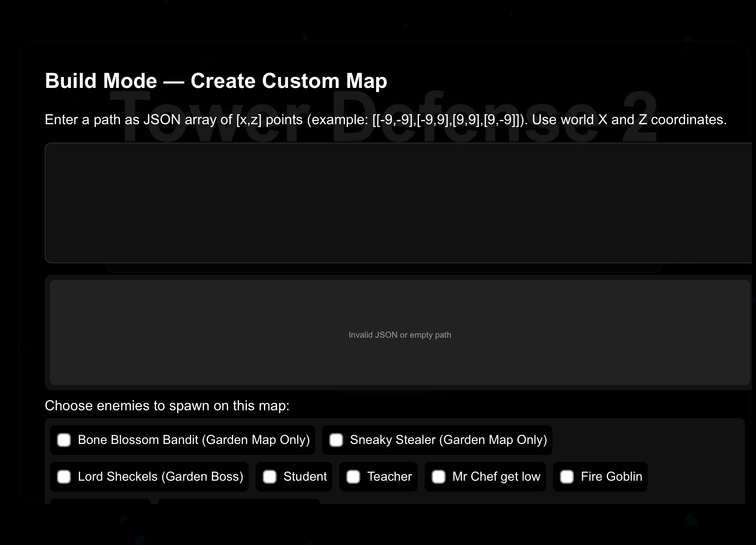Click the 'Lord Sheckels (Garden Boss)' label text

(x=160, y=477)
